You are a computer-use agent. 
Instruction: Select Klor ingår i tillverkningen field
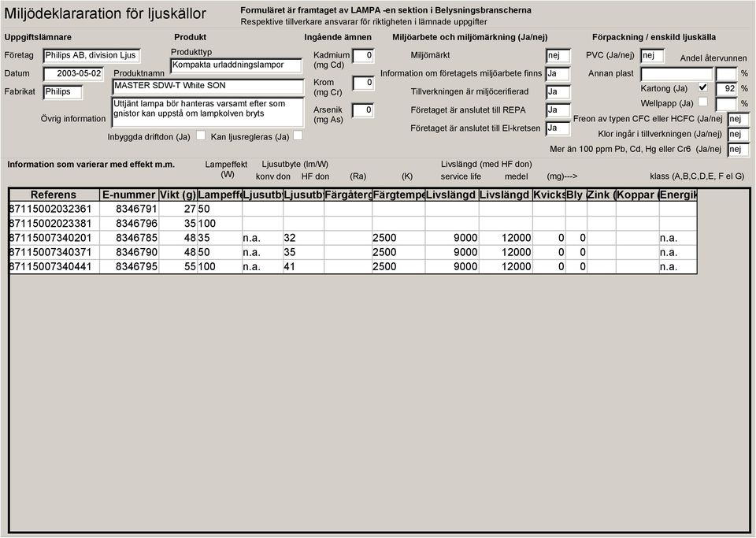[x=739, y=134]
